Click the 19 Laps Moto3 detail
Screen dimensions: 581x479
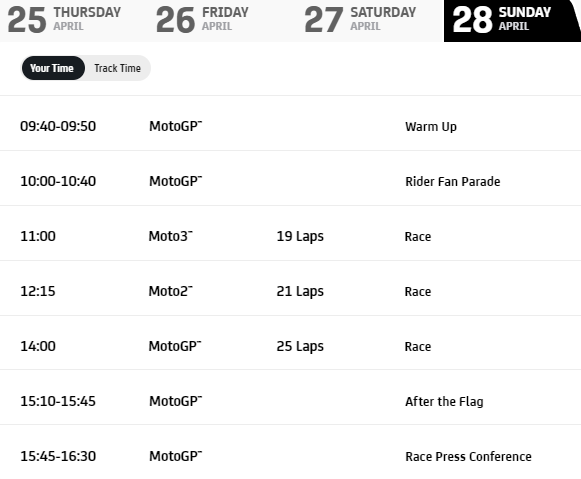[300, 236]
